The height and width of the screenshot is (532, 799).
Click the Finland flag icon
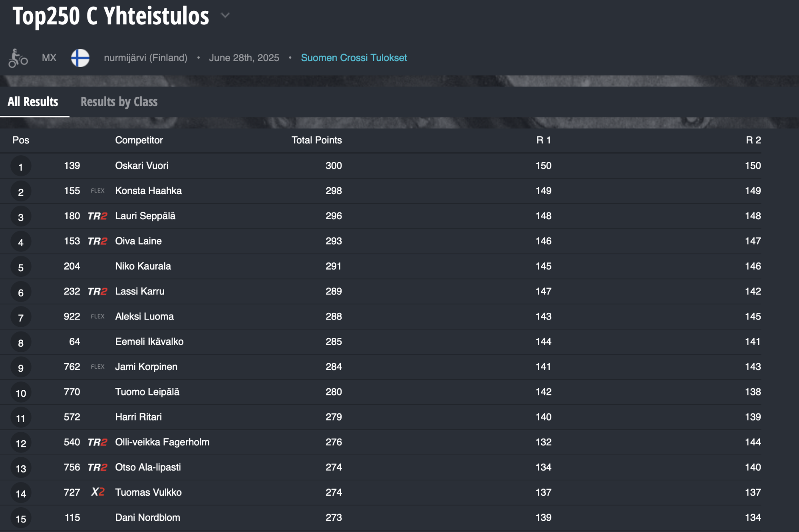(x=80, y=58)
